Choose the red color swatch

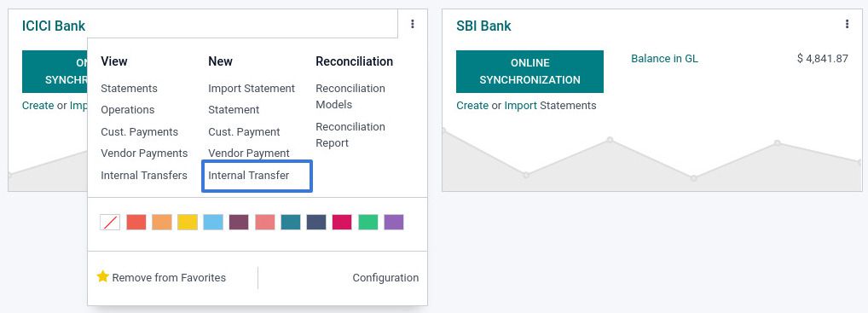[136, 222]
